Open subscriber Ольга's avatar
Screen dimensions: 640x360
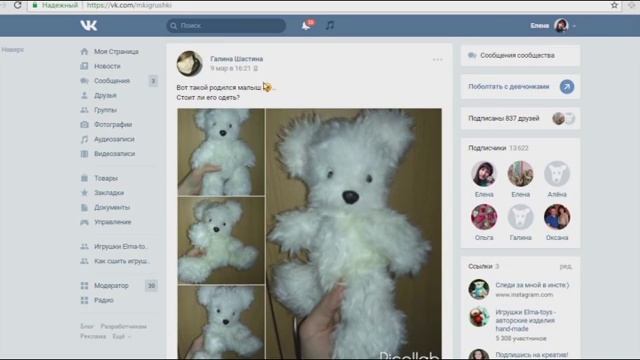pos(484,217)
